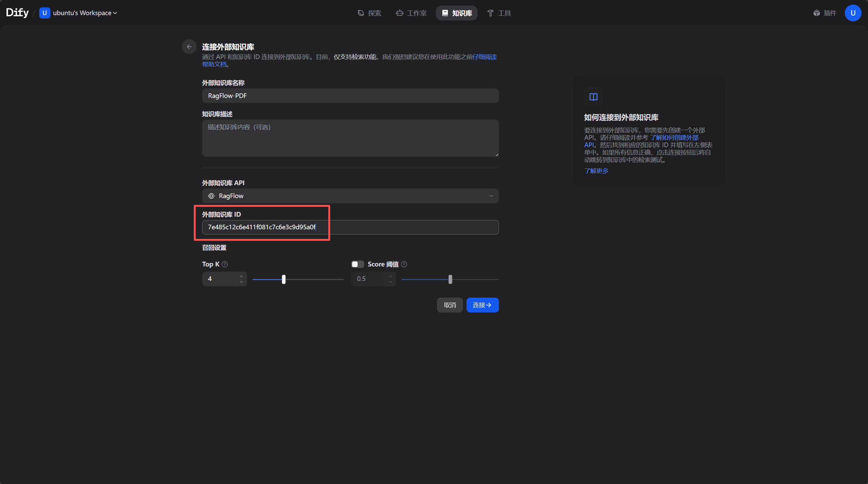Click the back arrow icon
868x484 pixels.
(189, 47)
